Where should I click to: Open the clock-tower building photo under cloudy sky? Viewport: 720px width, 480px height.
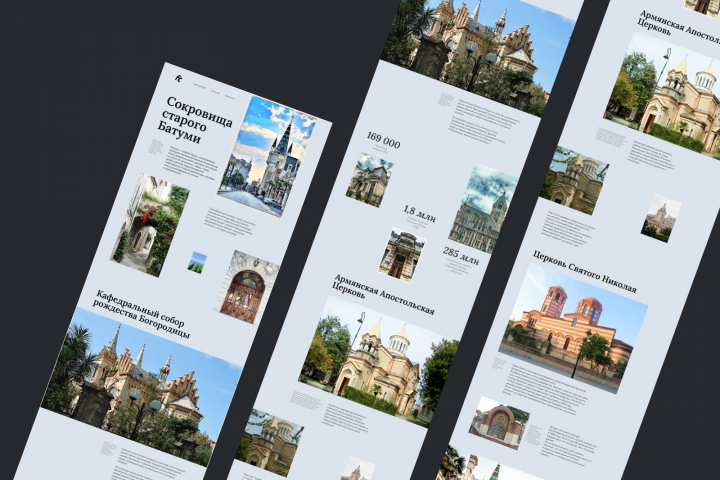(484, 208)
